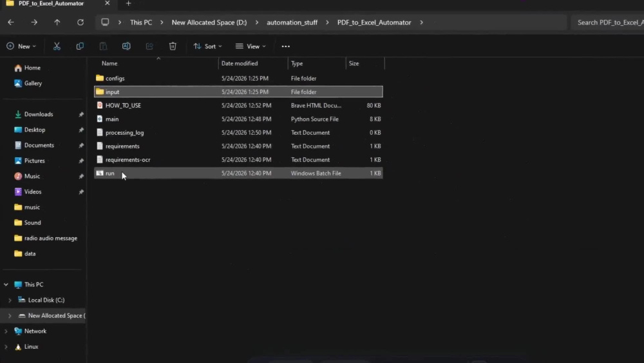Collapse the This PC tree node
This screenshot has height=363, width=644.
coord(6,284)
